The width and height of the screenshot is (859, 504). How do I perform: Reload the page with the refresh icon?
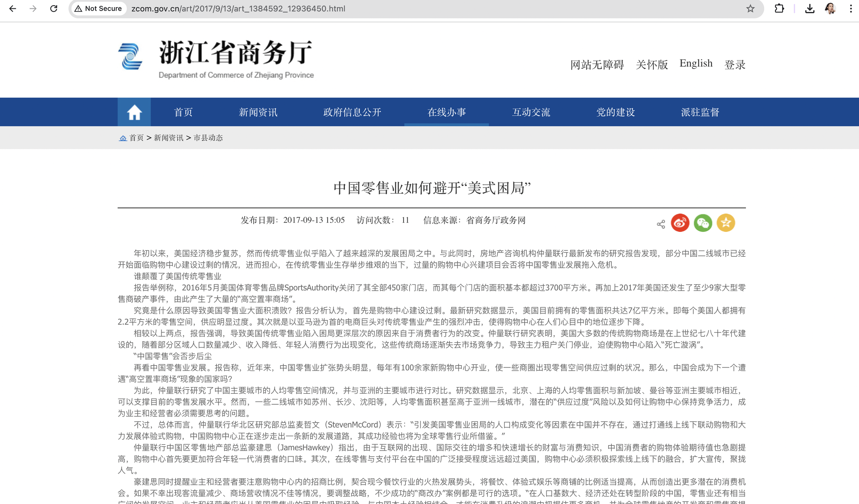pos(54,9)
